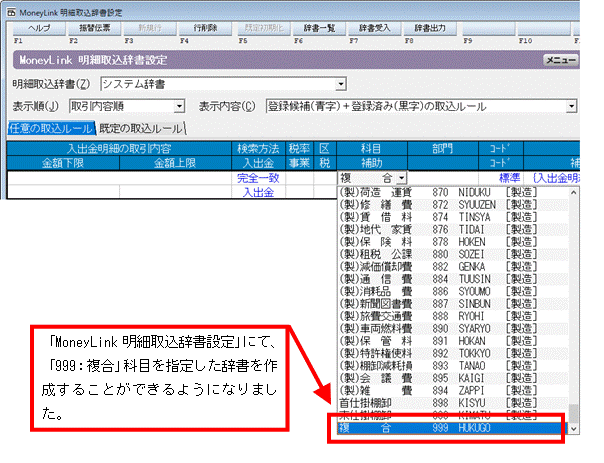Image resolution: width=604 pixels, height=463 pixels.
Task: Click the 振替伝票 function button
Action: click(x=94, y=28)
